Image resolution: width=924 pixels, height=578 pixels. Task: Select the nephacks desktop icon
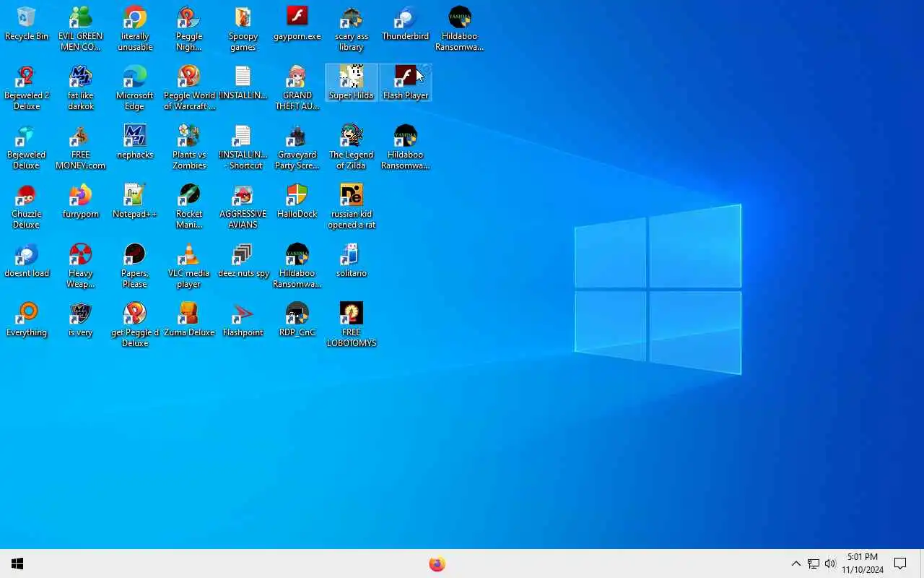pos(135,142)
